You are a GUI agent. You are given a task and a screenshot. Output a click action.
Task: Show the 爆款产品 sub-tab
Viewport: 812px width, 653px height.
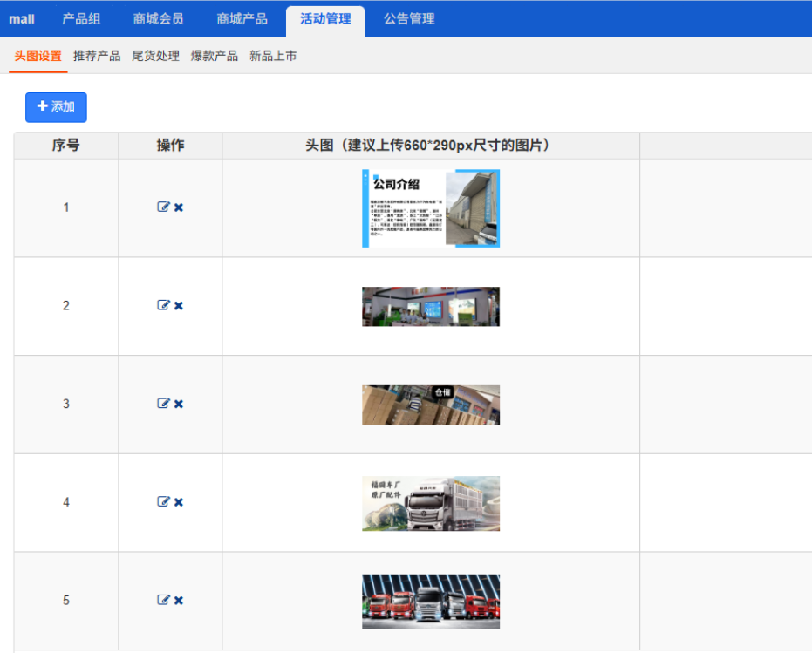tap(215, 56)
